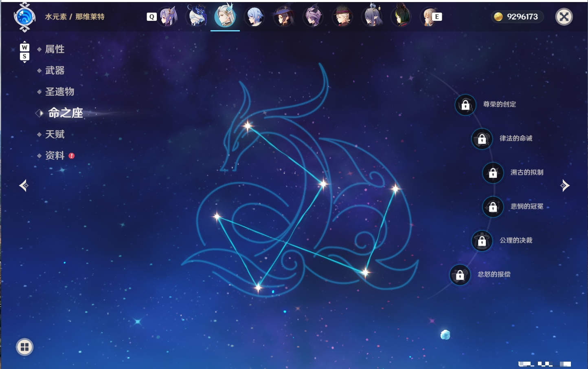Click the lock icon for 尊荣的创定
This screenshot has width=588, height=369.
[x=465, y=105]
